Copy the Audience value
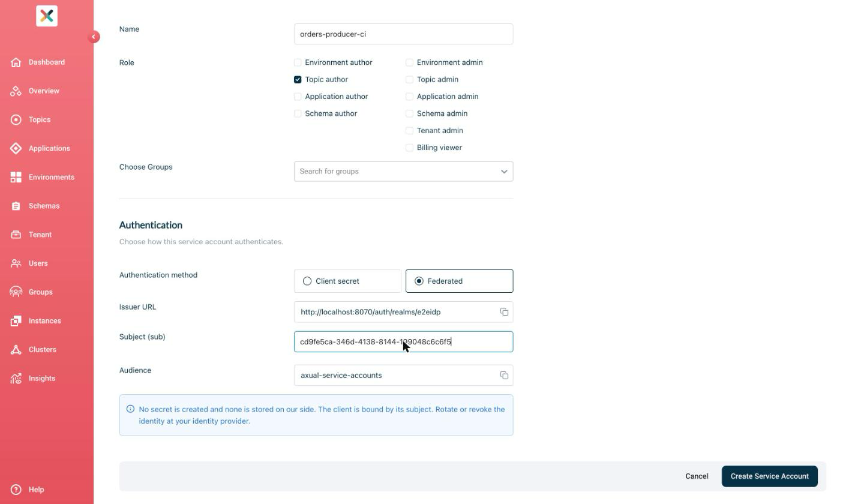Viewport: 852px width, 504px height. [504, 376]
